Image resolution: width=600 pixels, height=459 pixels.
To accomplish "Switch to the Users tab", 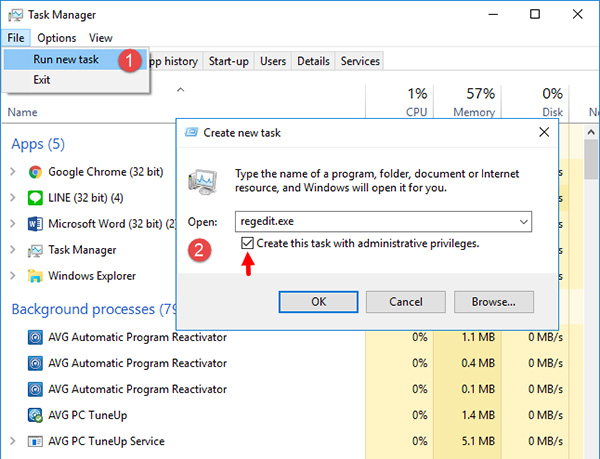I will [273, 61].
